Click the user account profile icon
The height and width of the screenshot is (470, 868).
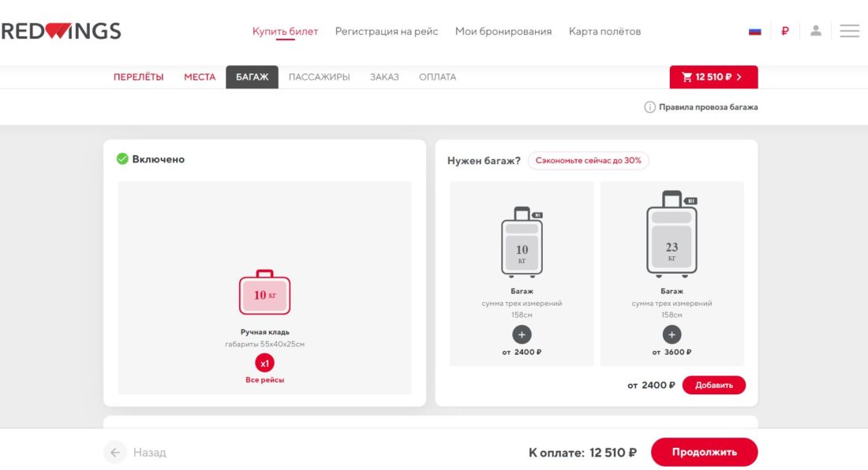pyautogui.click(x=817, y=30)
